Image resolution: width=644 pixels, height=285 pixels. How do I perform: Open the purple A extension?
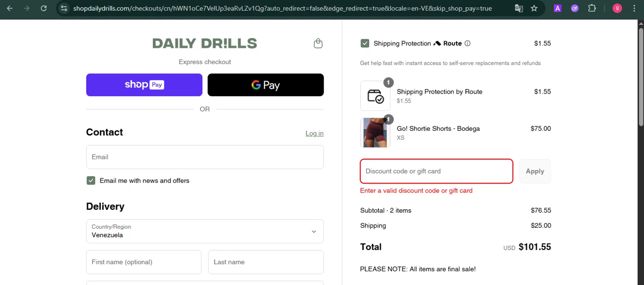click(x=558, y=8)
